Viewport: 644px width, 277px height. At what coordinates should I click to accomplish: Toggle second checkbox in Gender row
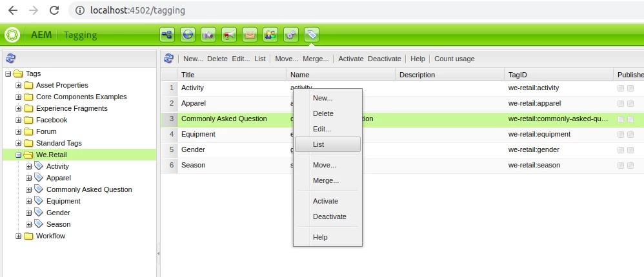pyautogui.click(x=630, y=150)
